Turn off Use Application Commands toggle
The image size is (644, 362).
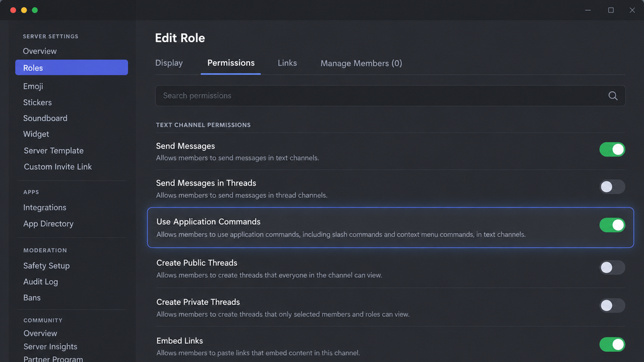point(612,225)
